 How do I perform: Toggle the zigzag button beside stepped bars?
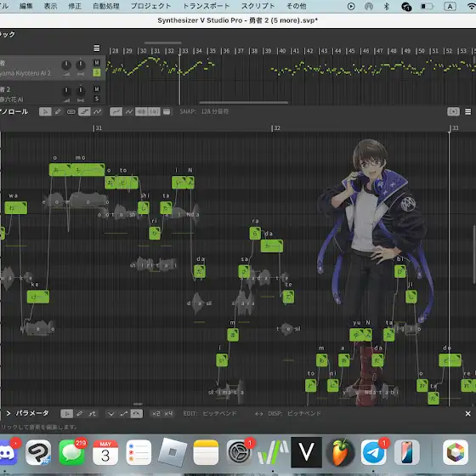click(97, 111)
